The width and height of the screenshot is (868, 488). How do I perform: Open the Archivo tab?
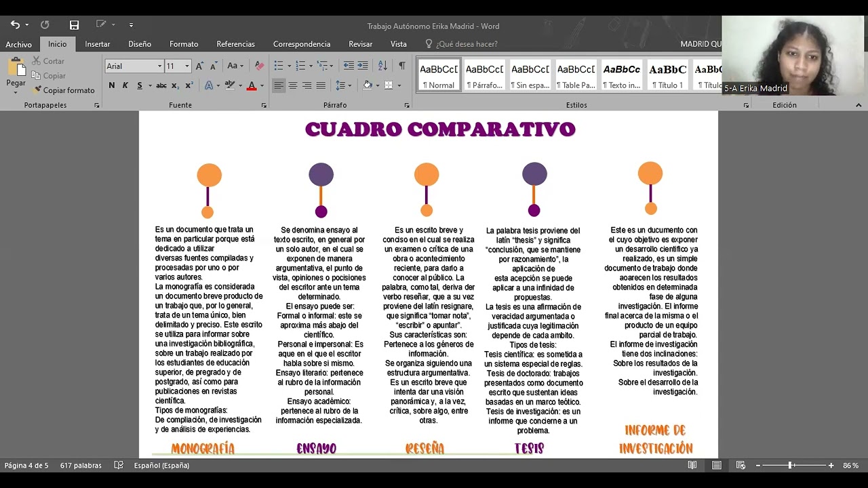click(18, 44)
